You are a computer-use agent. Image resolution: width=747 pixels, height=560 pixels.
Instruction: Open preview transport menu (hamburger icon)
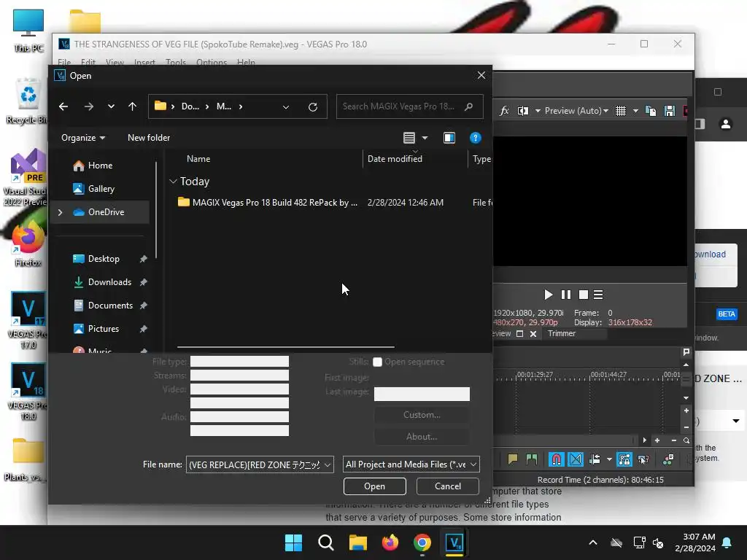click(x=598, y=295)
